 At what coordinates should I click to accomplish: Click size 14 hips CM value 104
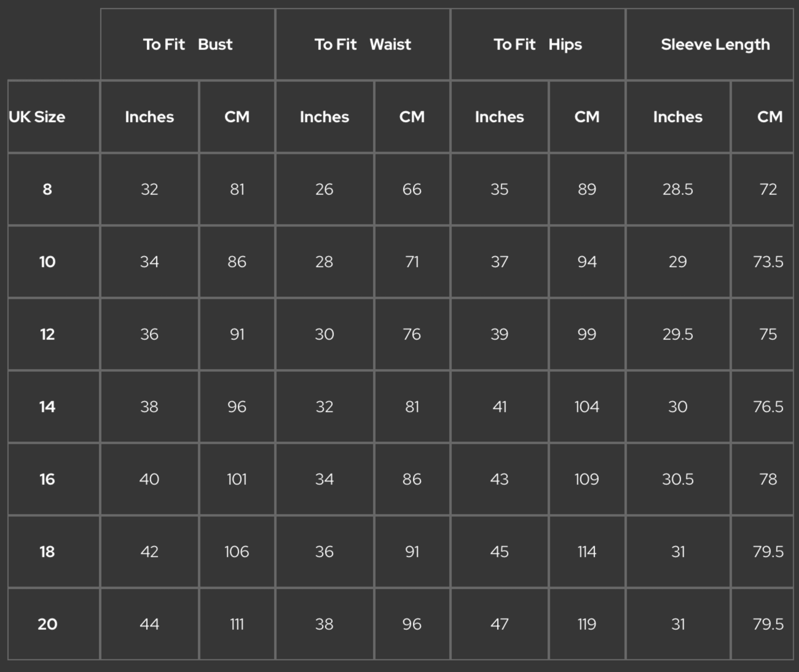(x=587, y=407)
